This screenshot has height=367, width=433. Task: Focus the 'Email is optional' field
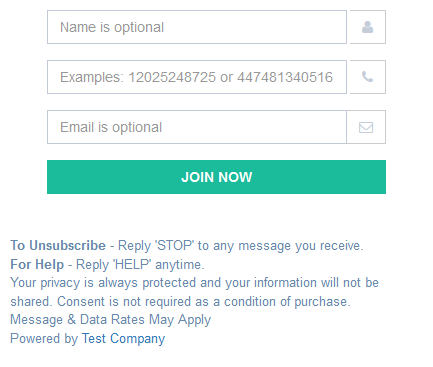(x=197, y=127)
